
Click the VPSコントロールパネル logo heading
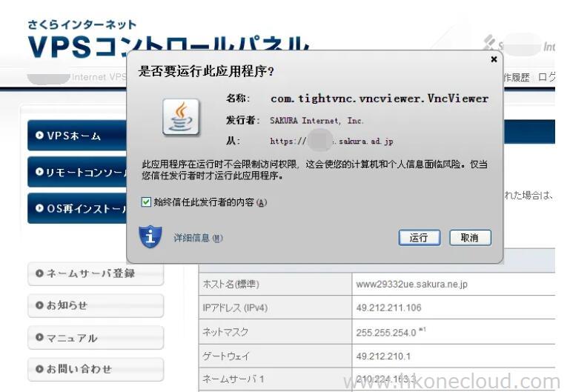pyautogui.click(x=168, y=47)
